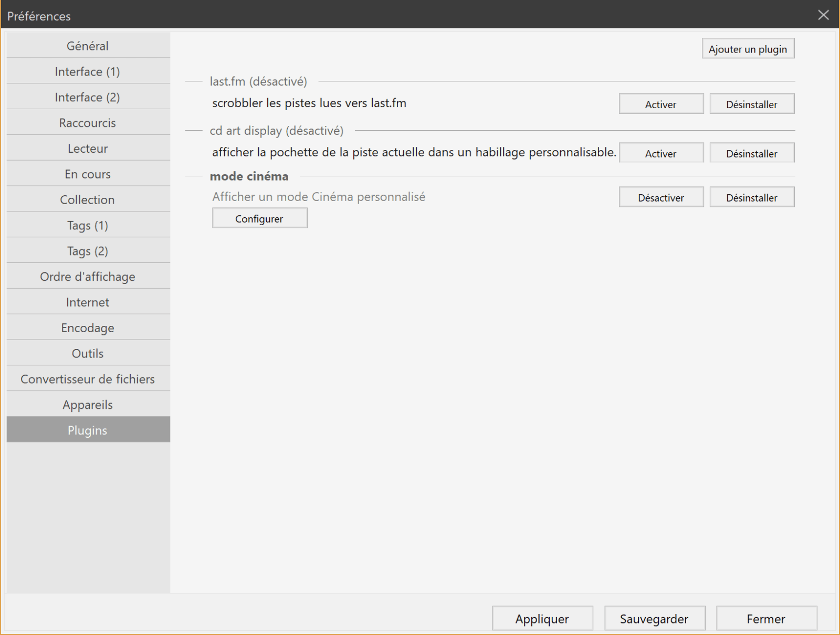This screenshot has height=635, width=840.
Task: Uninstall the cd art display plugin
Action: [x=752, y=153]
